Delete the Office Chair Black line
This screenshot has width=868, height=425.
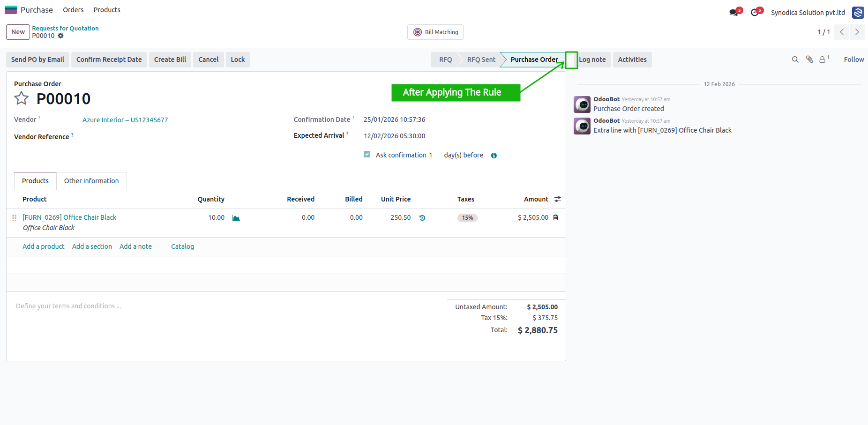[x=556, y=217]
